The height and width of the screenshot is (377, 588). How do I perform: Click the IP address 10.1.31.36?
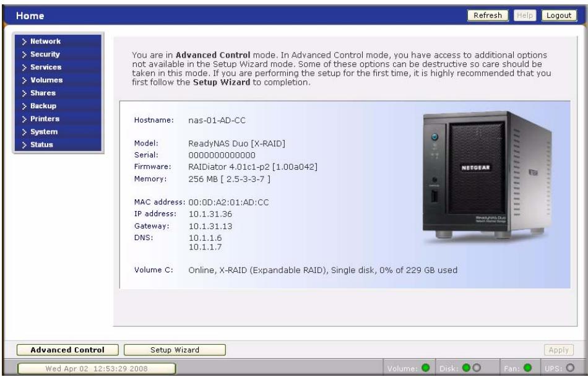tap(210, 214)
